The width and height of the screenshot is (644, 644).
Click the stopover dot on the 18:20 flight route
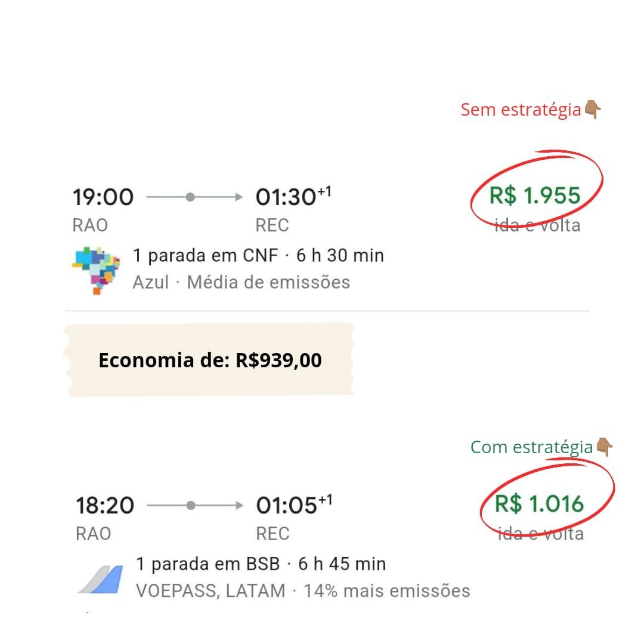(x=191, y=506)
